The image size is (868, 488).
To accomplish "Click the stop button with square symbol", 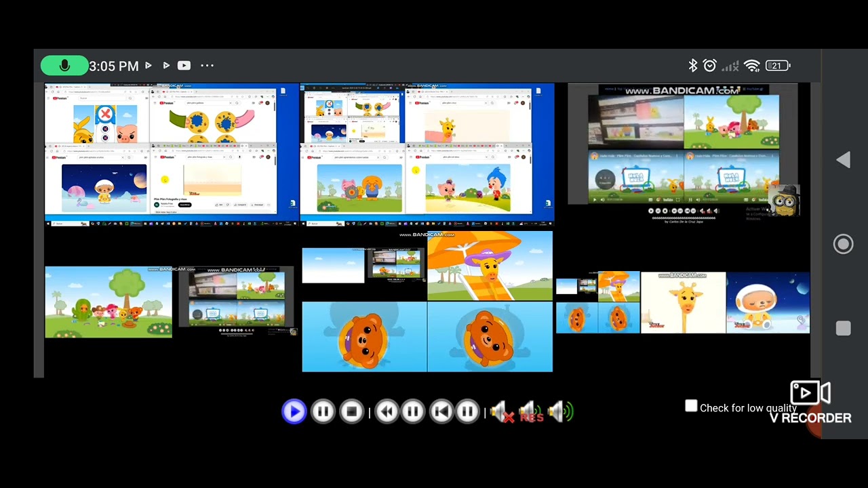I will (x=351, y=411).
